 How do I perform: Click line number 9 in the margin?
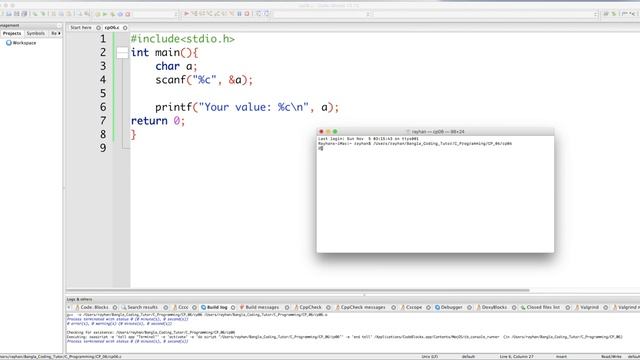pos(103,148)
